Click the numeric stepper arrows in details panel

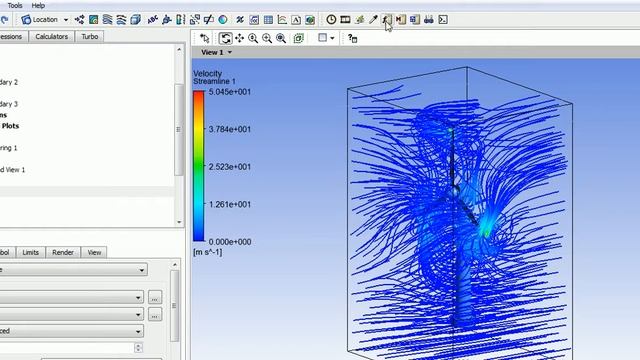pos(138,347)
